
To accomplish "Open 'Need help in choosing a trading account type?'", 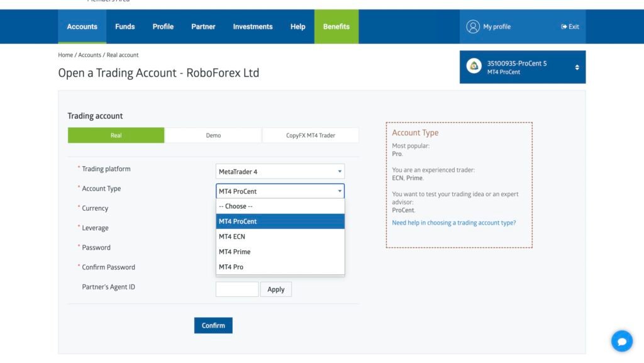I will point(454,223).
